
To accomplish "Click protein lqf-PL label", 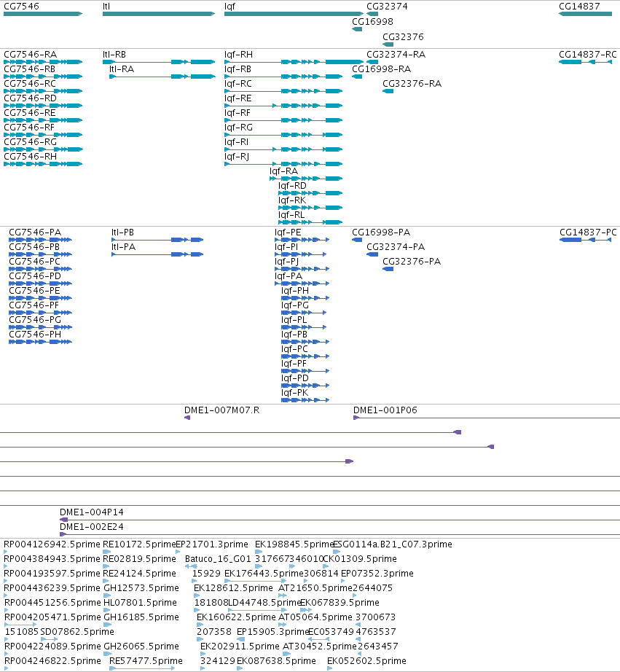I will 294,320.
